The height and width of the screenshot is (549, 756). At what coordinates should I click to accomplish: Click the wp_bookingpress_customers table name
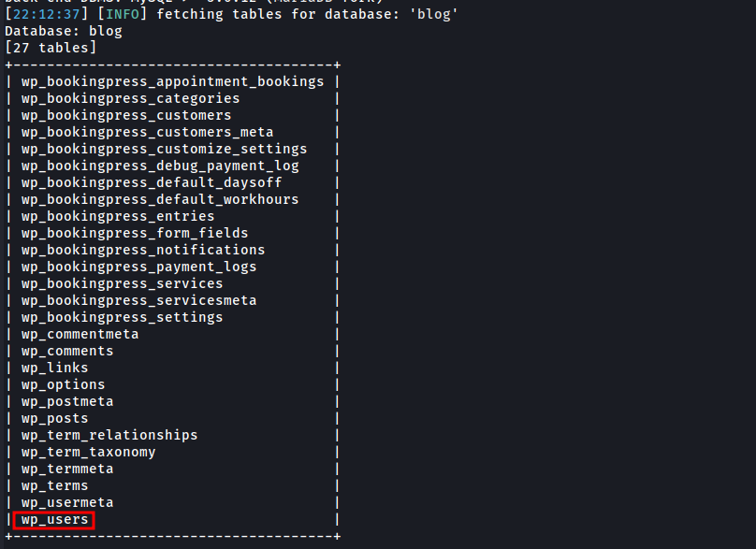126,115
